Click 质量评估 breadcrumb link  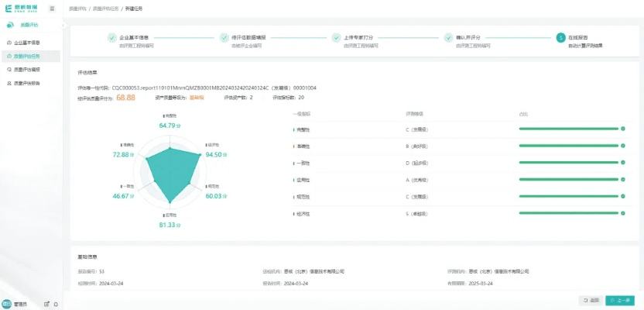[79, 8]
